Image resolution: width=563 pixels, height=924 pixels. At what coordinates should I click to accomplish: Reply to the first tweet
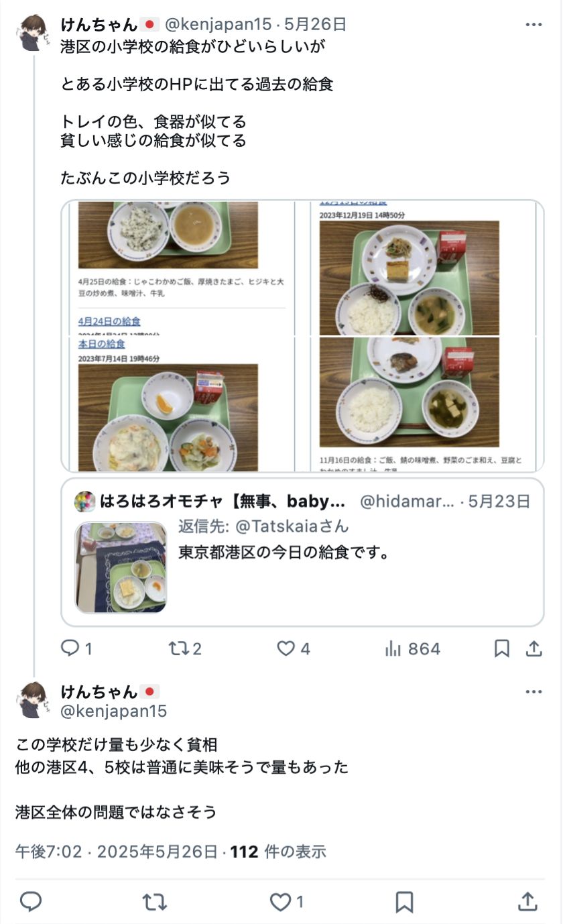76,648
